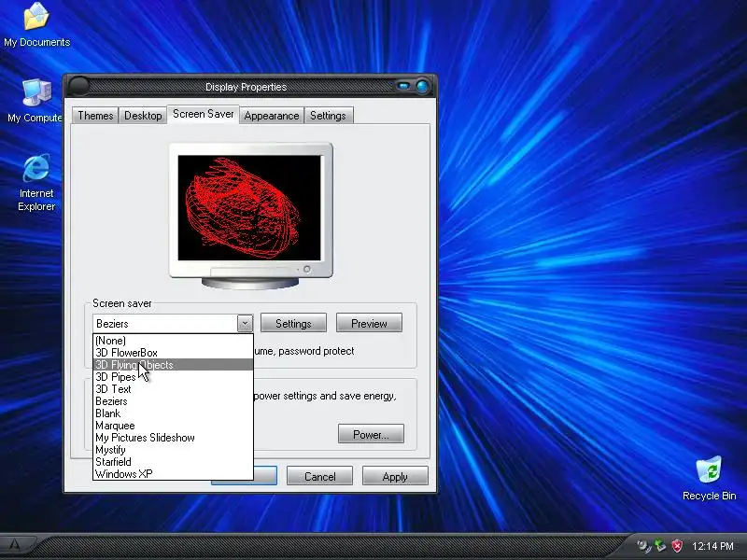Select the My Computer desktop icon

pos(36,101)
